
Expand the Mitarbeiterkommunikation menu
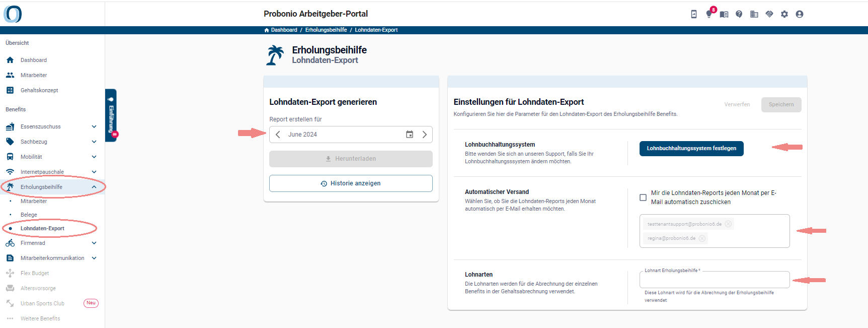pos(94,258)
